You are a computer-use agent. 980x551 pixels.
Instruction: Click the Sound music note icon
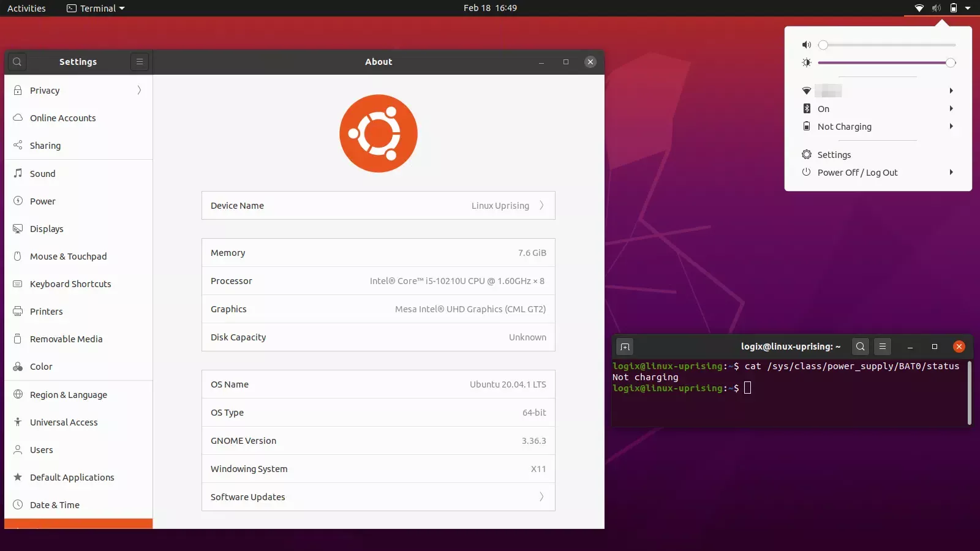click(18, 173)
